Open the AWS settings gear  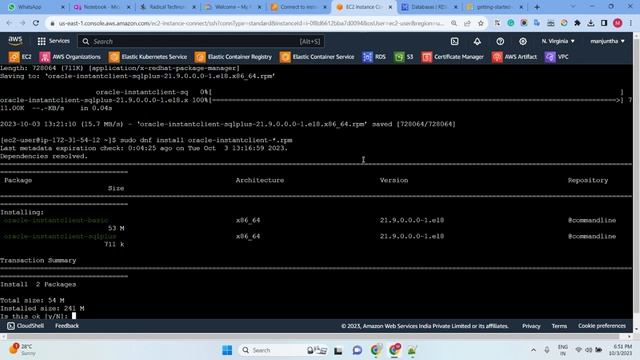click(523, 41)
